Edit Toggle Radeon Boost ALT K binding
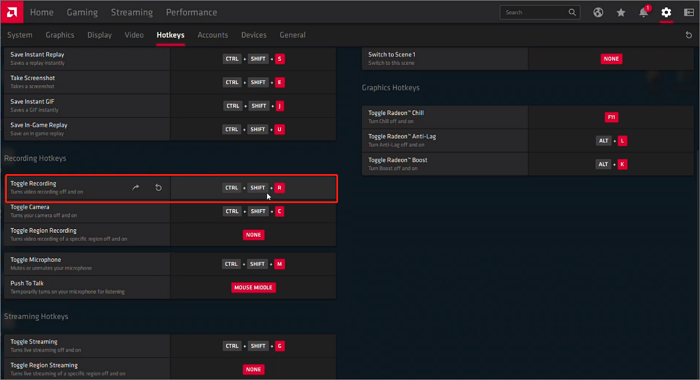 pyautogui.click(x=611, y=164)
